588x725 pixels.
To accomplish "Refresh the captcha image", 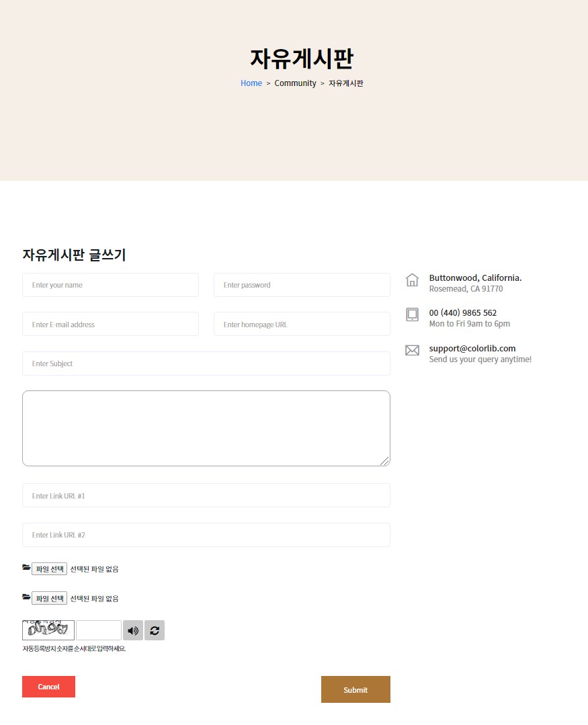I will coord(155,630).
